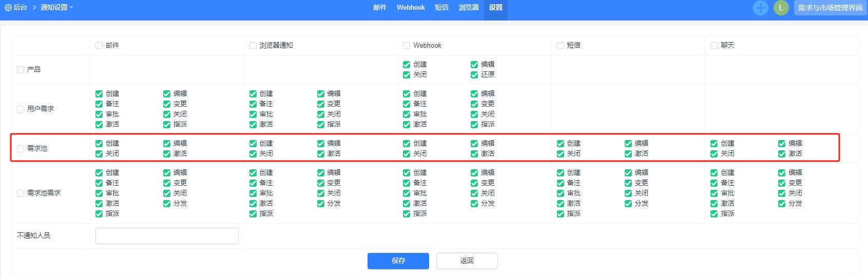Switch to the 邮件 tab
The height and width of the screenshot is (278, 868).
[x=380, y=8]
